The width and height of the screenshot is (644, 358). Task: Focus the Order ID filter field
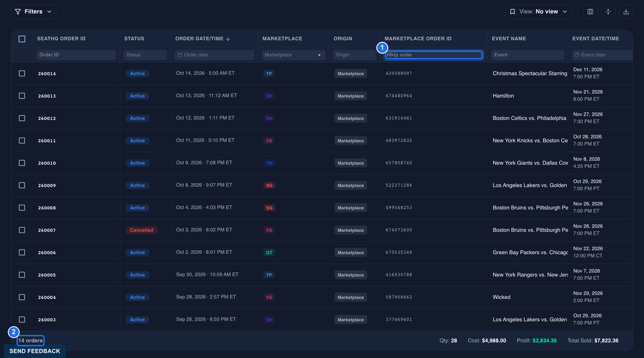[76, 55]
